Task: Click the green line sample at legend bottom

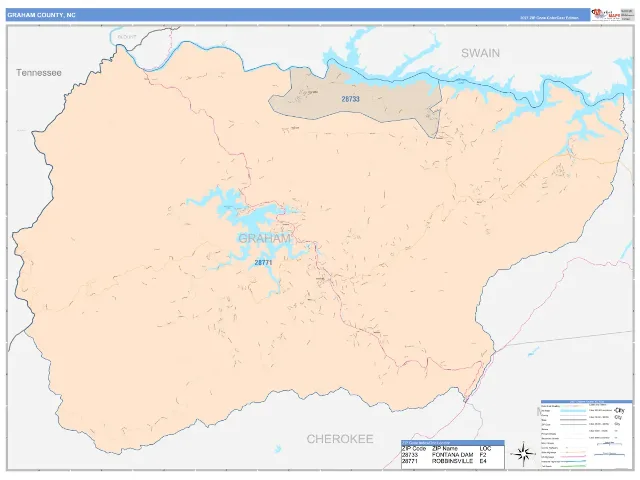Action: tap(573, 466)
